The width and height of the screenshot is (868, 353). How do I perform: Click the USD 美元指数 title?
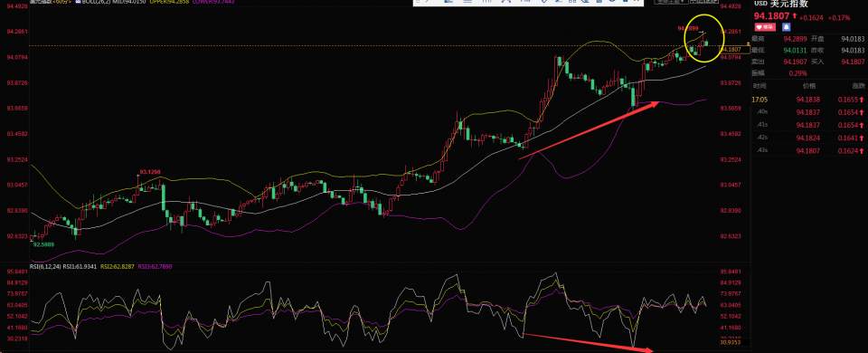781,4
